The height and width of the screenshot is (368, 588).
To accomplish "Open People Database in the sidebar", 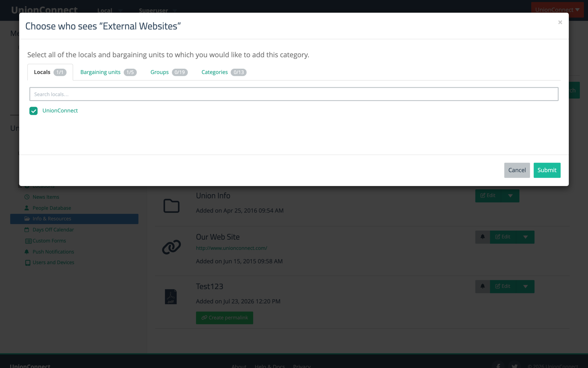I will click(x=52, y=208).
